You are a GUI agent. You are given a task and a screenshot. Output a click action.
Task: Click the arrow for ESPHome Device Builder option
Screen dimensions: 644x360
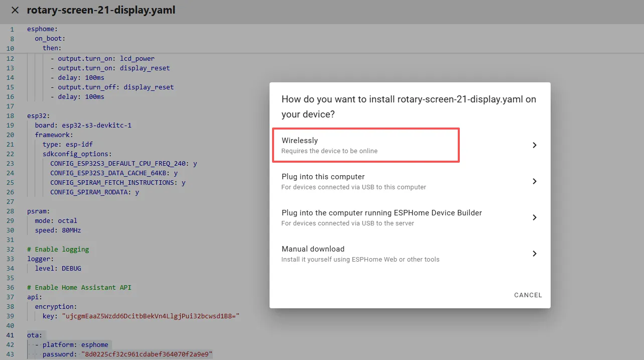click(x=534, y=217)
